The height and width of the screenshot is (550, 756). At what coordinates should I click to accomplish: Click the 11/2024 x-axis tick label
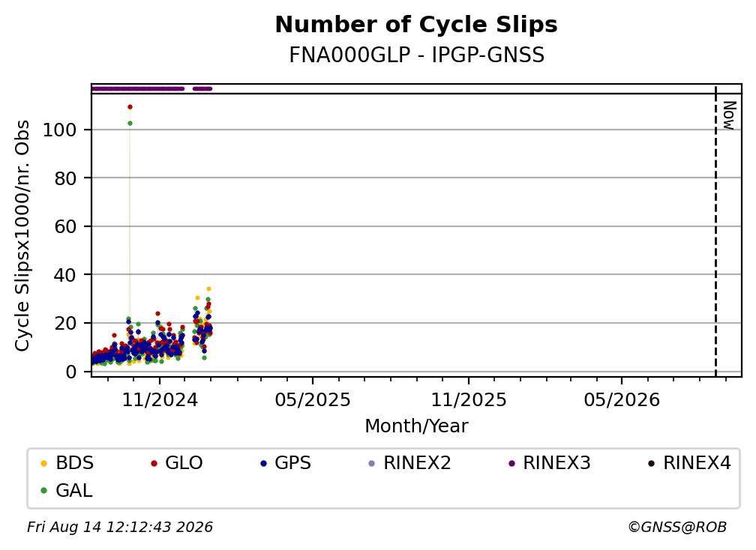click(160, 399)
